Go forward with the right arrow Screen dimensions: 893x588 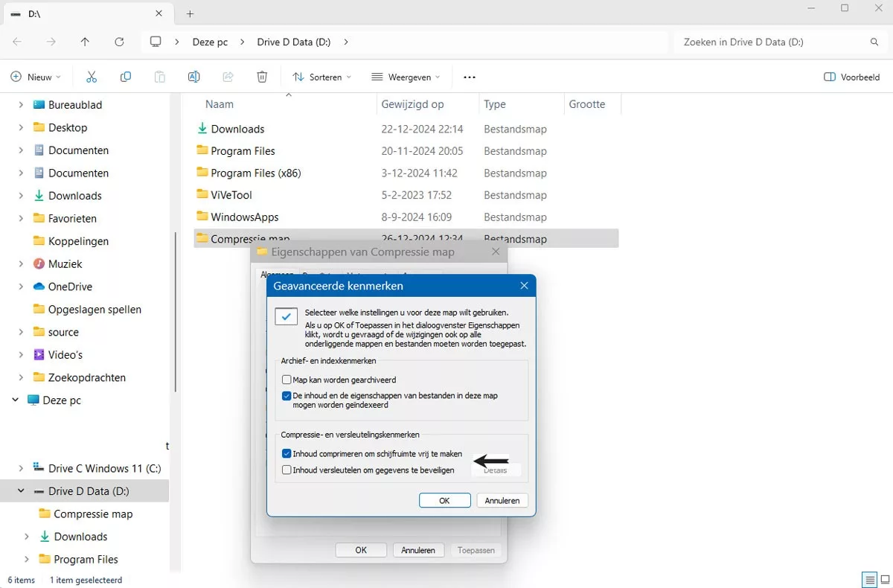coord(51,42)
